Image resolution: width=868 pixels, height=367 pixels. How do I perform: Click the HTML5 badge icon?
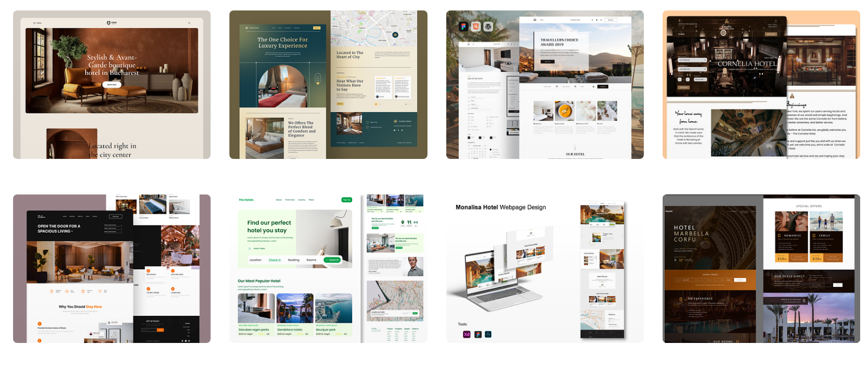click(476, 27)
